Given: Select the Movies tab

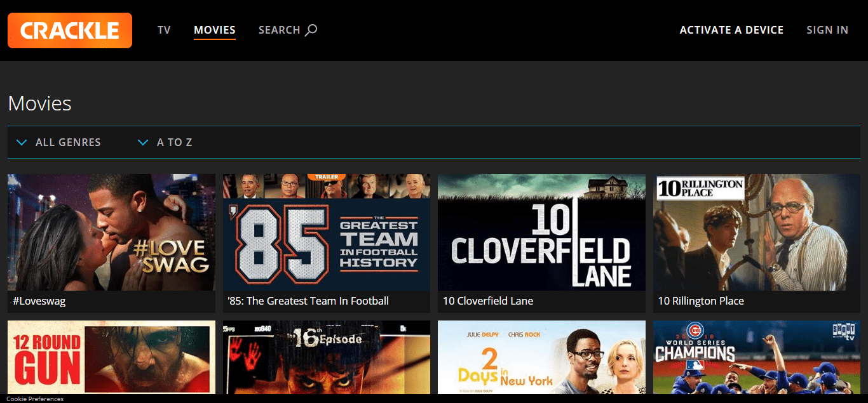Looking at the screenshot, I should coord(215,30).
